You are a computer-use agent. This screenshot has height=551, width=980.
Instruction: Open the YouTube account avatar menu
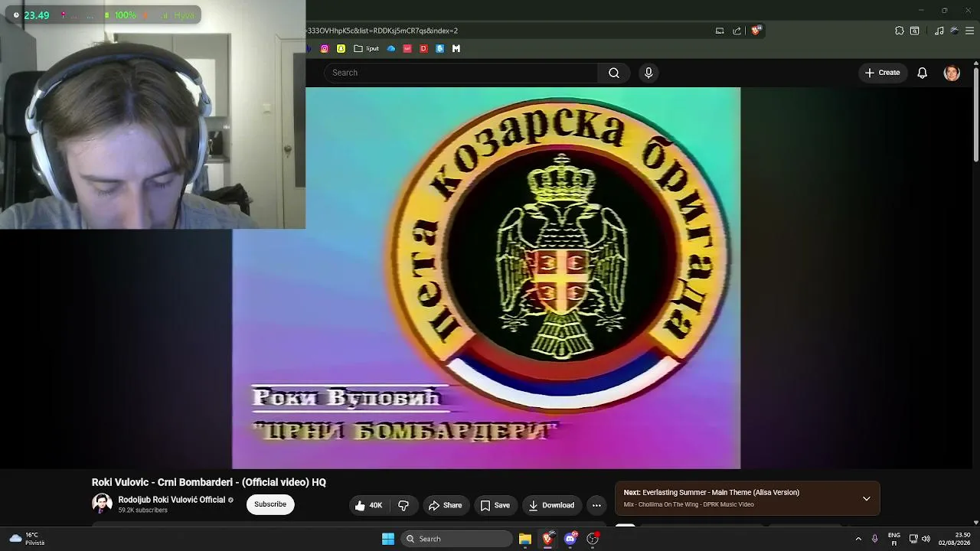tap(952, 73)
